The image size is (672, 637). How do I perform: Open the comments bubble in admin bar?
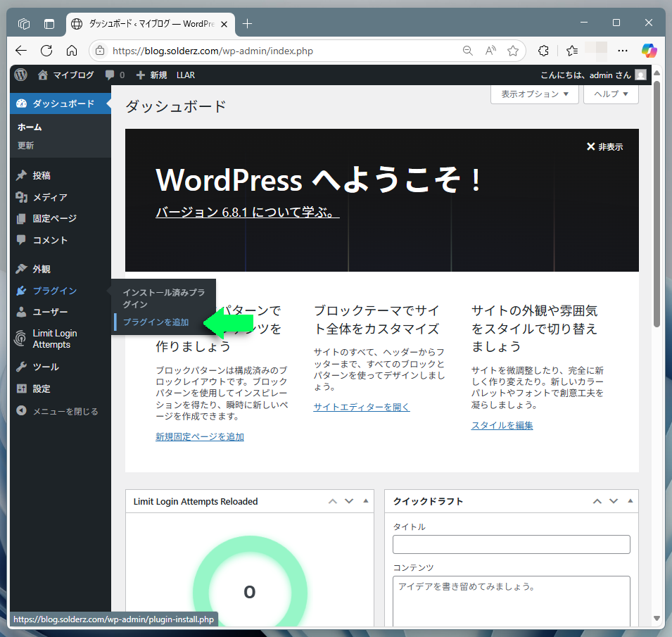pyautogui.click(x=115, y=75)
